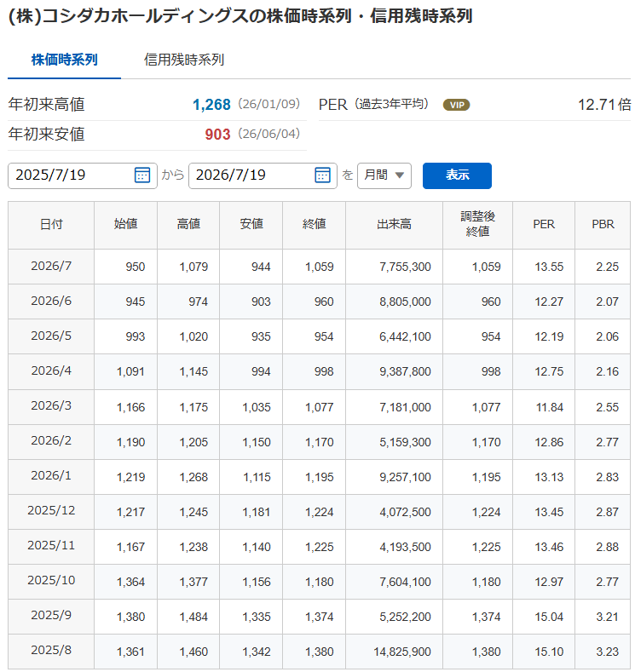Screen dimensions: 635x672
Task: Click the 高値 column header
Action: click(x=188, y=225)
